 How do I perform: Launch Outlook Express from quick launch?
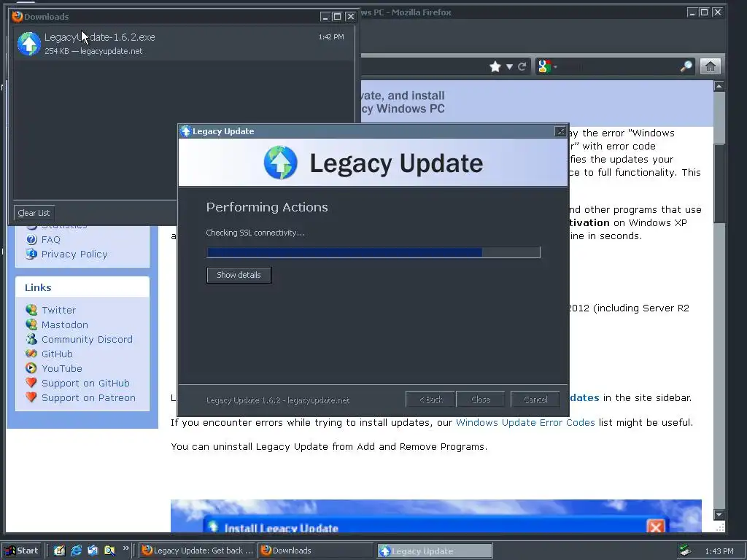click(93, 551)
